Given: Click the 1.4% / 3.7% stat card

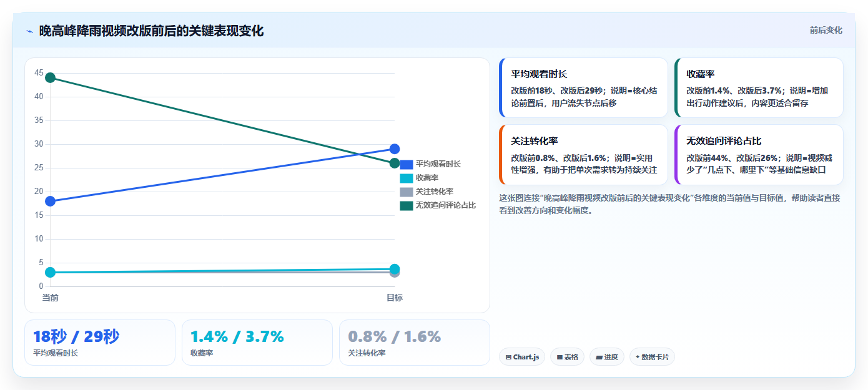Looking at the screenshot, I should [x=257, y=343].
